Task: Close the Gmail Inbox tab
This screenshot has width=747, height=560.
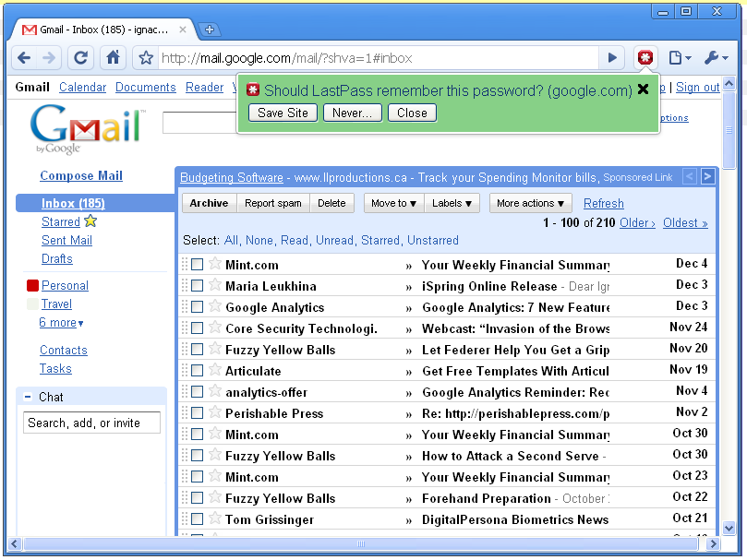Action: (183, 30)
